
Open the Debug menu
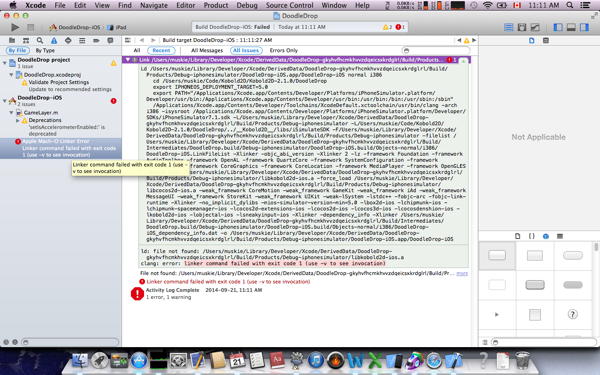[247, 5]
